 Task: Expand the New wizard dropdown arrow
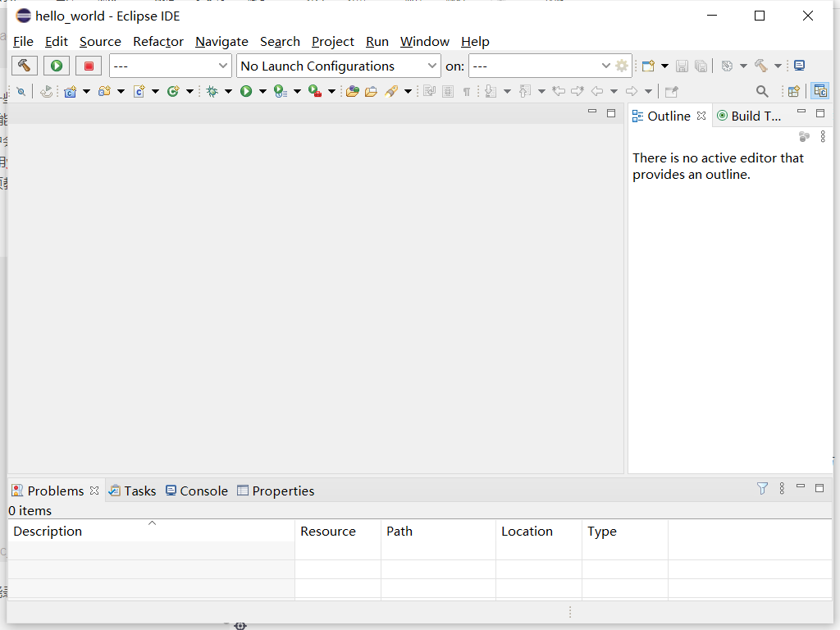664,66
